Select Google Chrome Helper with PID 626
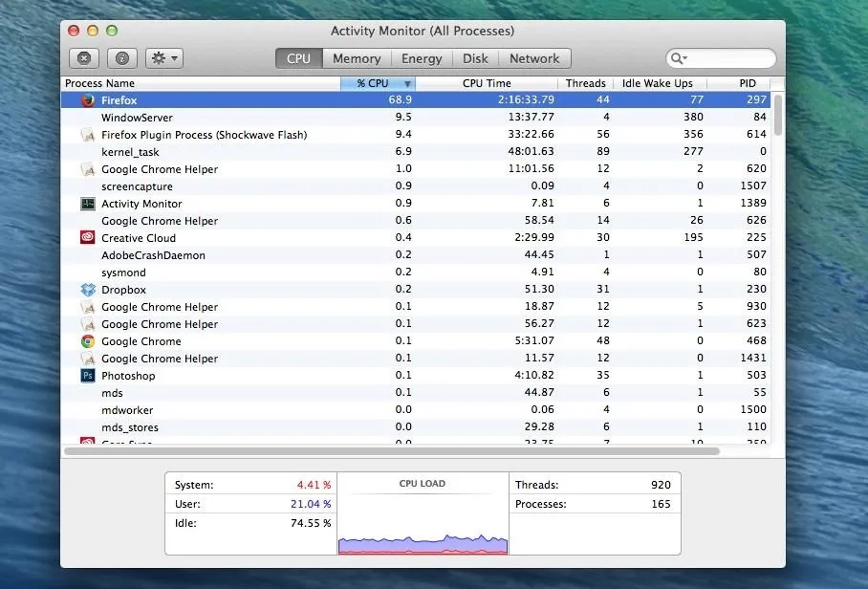This screenshot has width=868, height=589. (x=415, y=220)
